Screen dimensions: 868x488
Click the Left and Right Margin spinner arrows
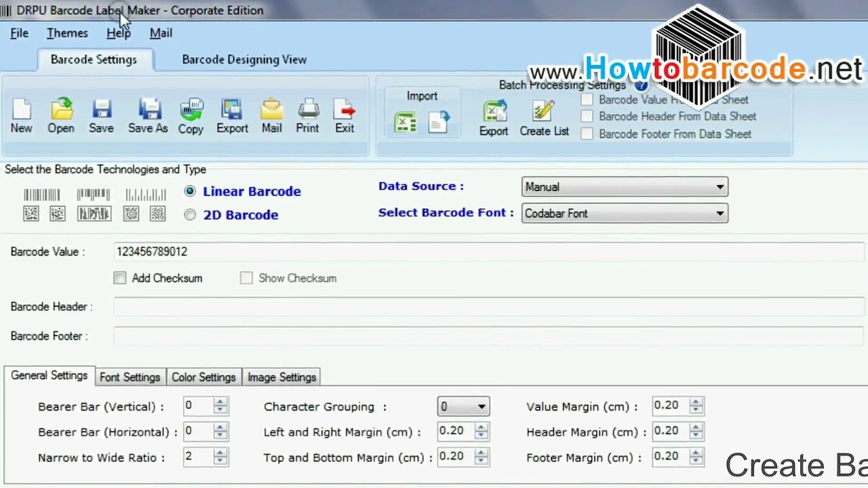tap(481, 431)
